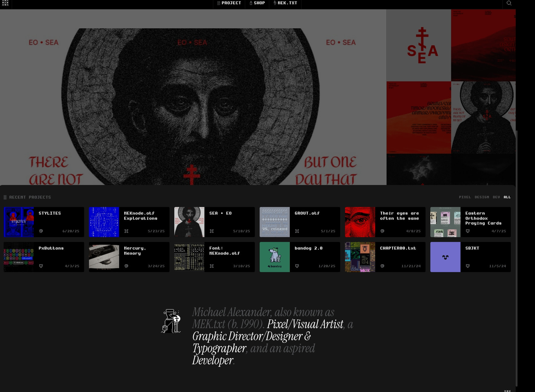
Task: Open the bandog 2.0 project thumbnail
Action: [275, 257]
